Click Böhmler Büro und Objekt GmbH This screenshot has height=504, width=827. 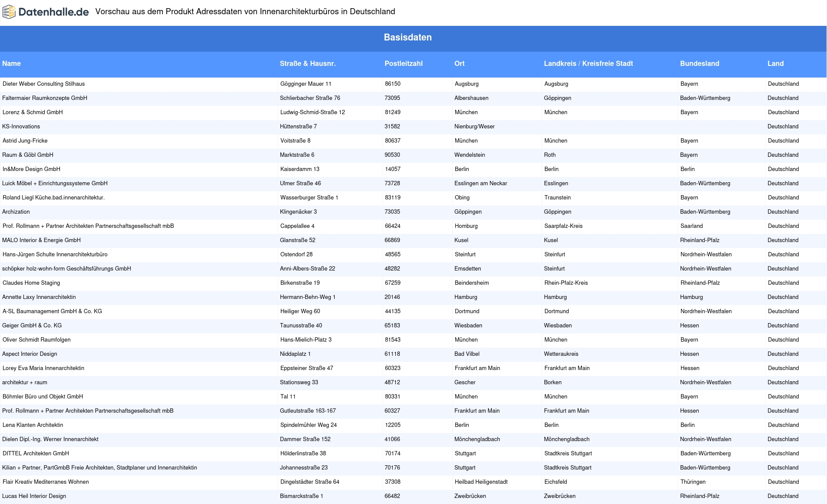point(43,397)
